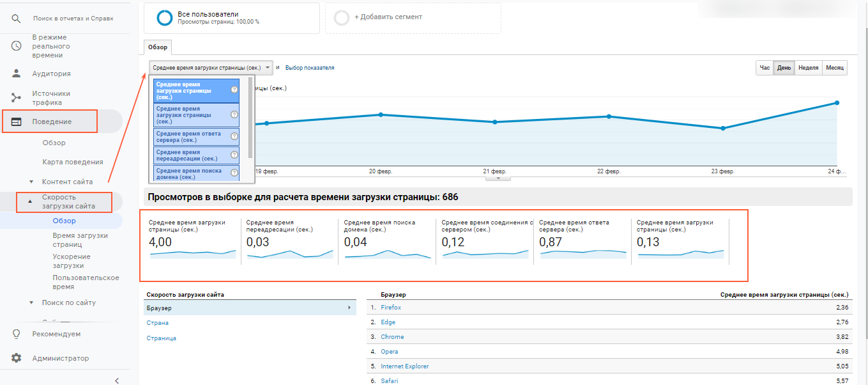Open Рекомендуем via the lightbulb icon
868x385 pixels.
17,334
